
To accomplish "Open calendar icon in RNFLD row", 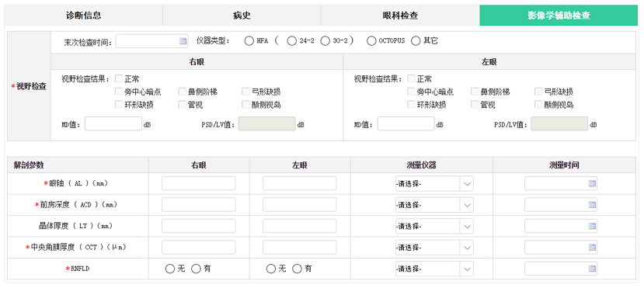I will (592, 269).
